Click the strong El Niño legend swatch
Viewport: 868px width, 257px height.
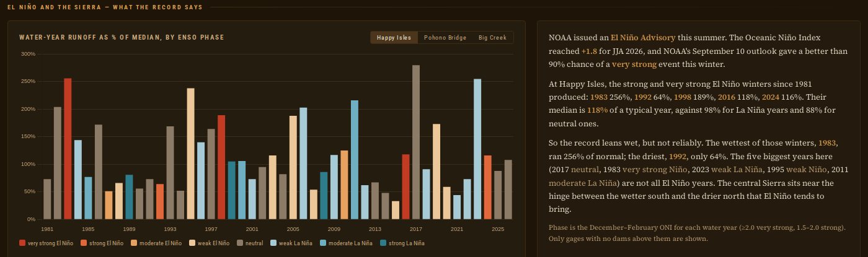85,243
